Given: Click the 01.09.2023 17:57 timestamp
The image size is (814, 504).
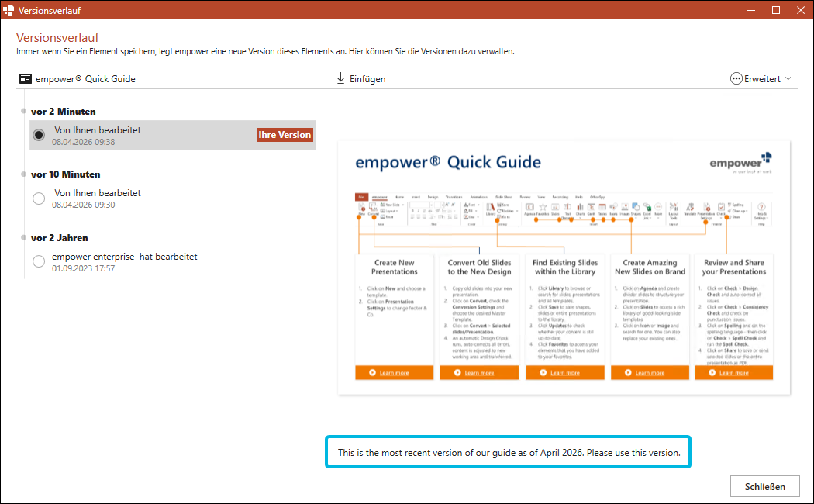Looking at the screenshot, I should tap(83, 268).
